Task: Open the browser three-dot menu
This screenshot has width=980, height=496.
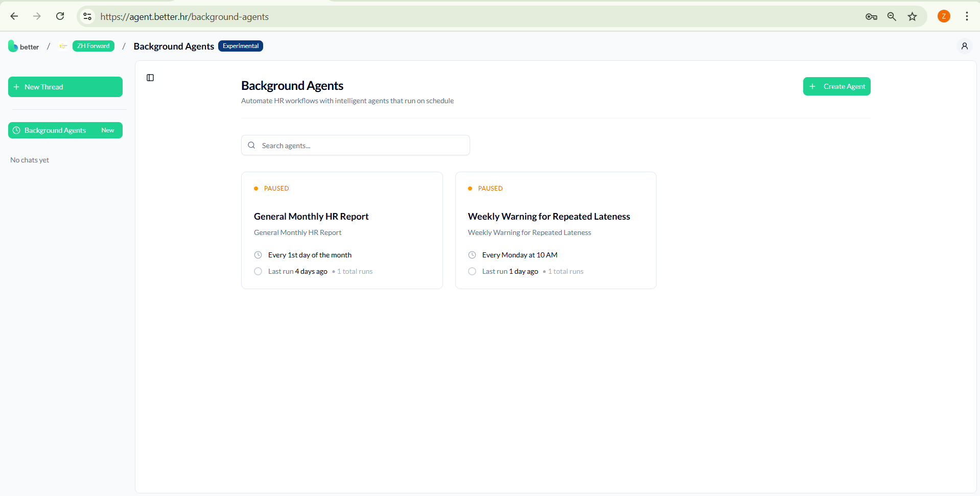Action: point(967,16)
